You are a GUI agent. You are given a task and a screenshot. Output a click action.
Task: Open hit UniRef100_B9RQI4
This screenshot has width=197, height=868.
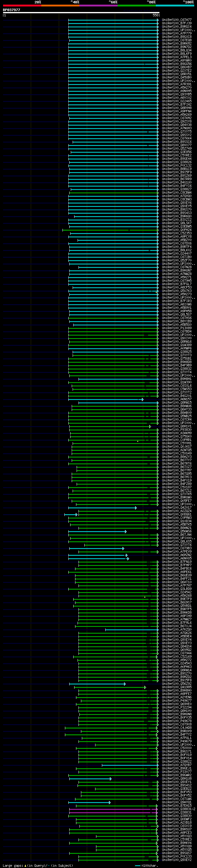[x=176, y=26]
